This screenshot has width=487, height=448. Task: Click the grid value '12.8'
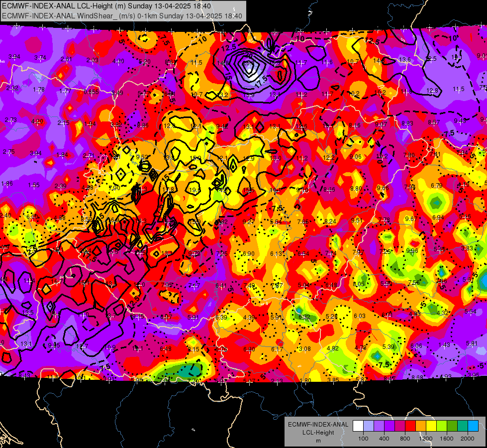[432, 91]
